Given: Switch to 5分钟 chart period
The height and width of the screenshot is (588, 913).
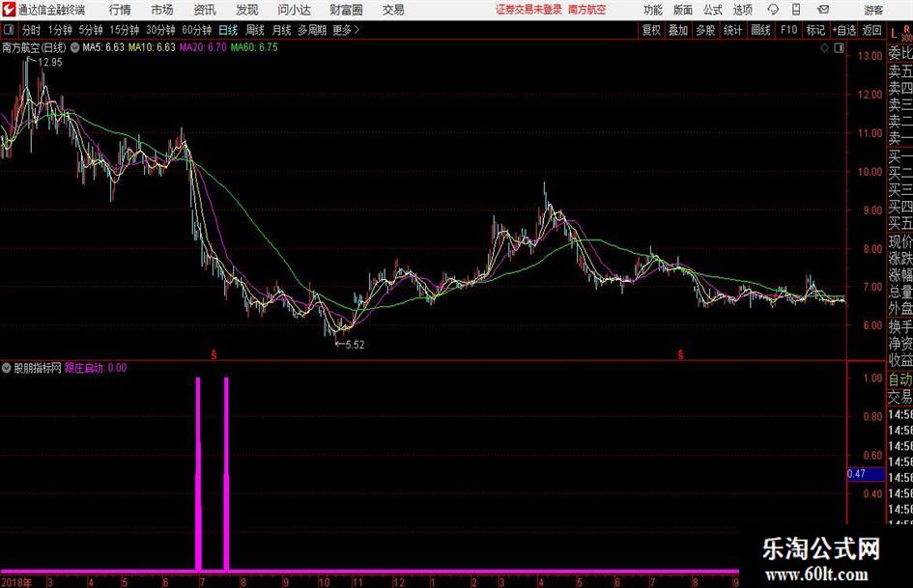Looking at the screenshot, I should (x=91, y=30).
